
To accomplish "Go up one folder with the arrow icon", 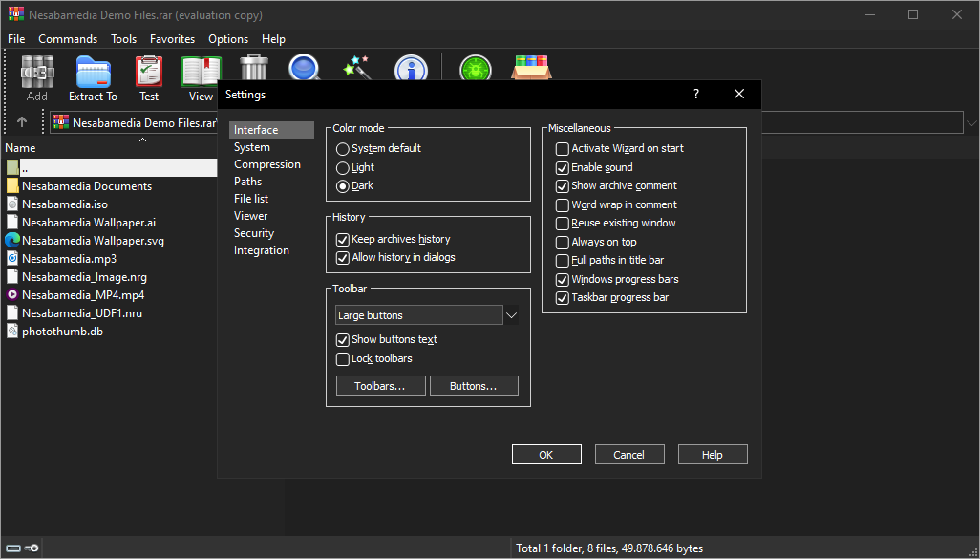I will [x=22, y=122].
